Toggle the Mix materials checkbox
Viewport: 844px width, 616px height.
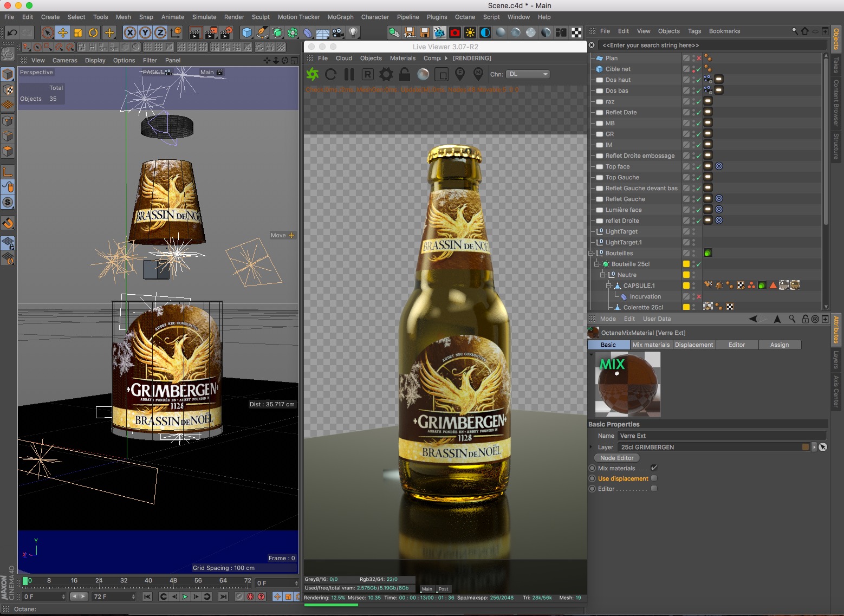(x=654, y=468)
